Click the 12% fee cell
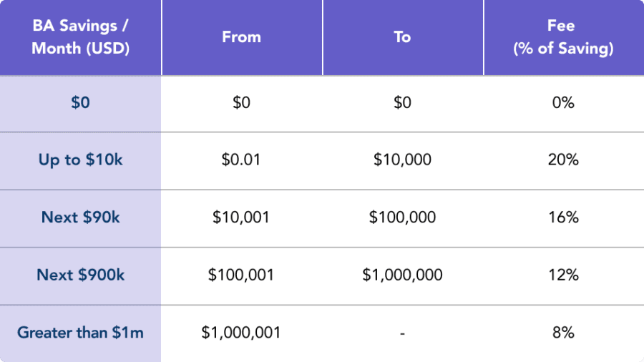Screen dimensions: 644x362 563,275
